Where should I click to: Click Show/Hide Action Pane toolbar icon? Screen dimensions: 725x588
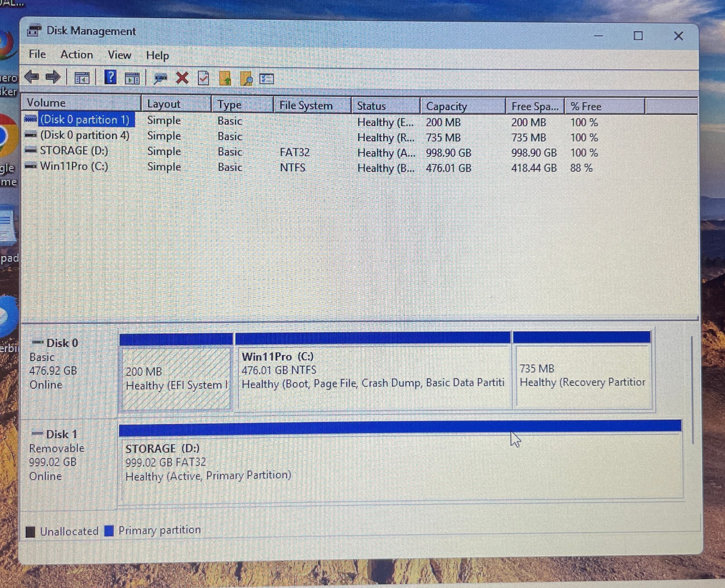(x=132, y=79)
